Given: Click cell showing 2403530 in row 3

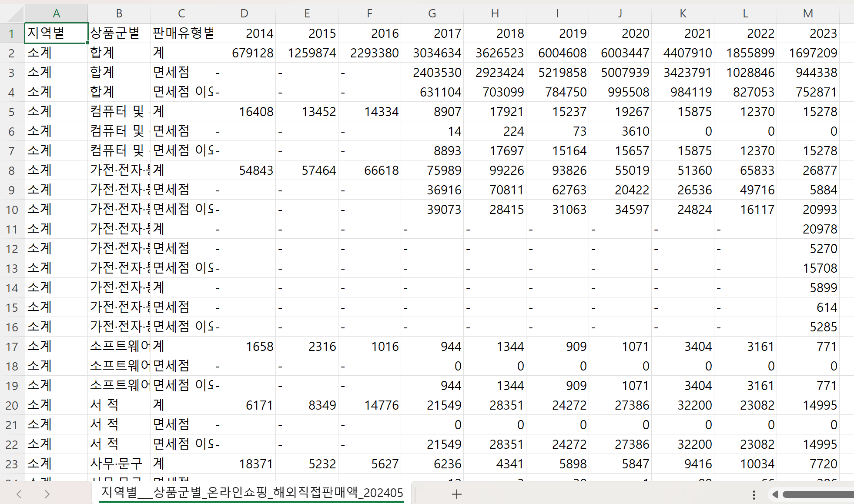Looking at the screenshot, I should click(432, 73).
